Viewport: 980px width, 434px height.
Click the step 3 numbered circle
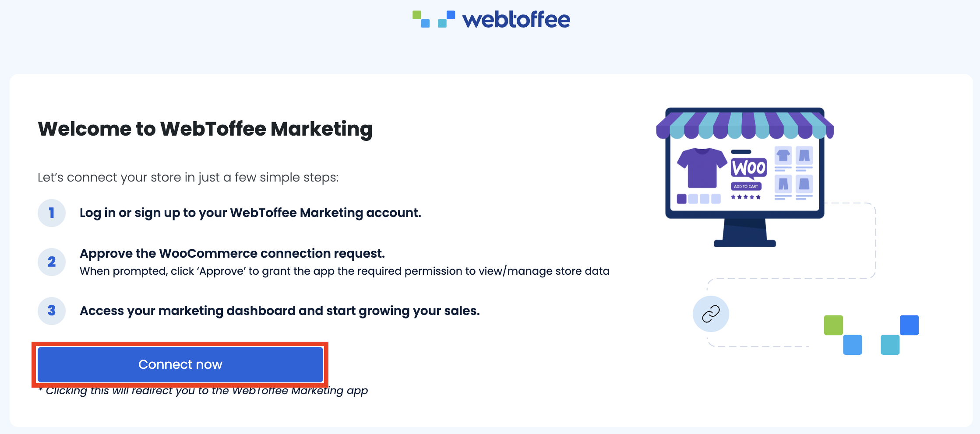pyautogui.click(x=52, y=311)
